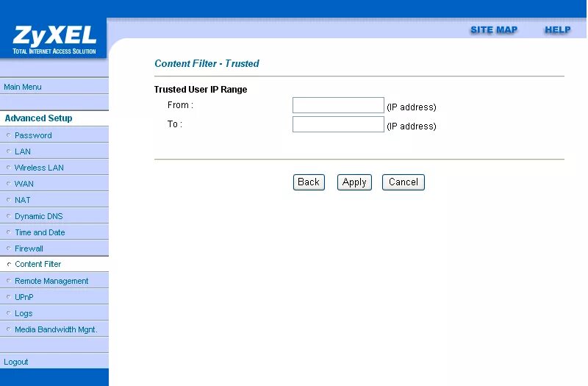Open the SITE MAP link
This screenshot has width=588, height=386.
click(494, 30)
